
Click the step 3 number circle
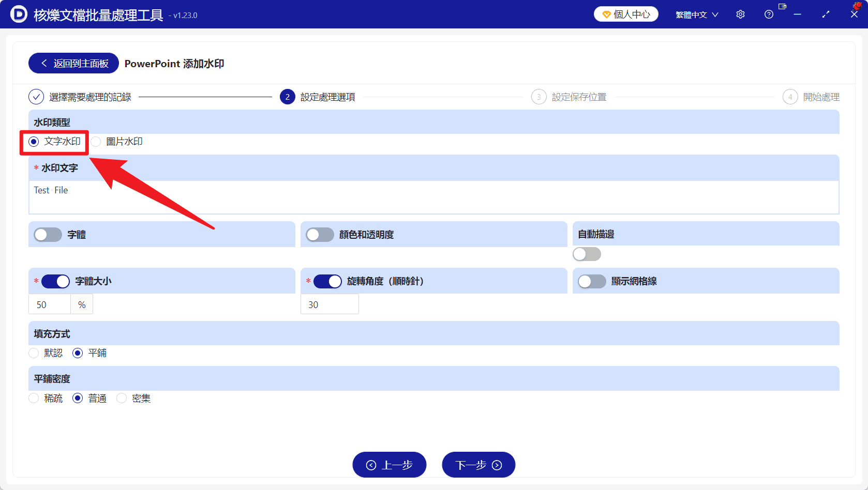(x=539, y=97)
